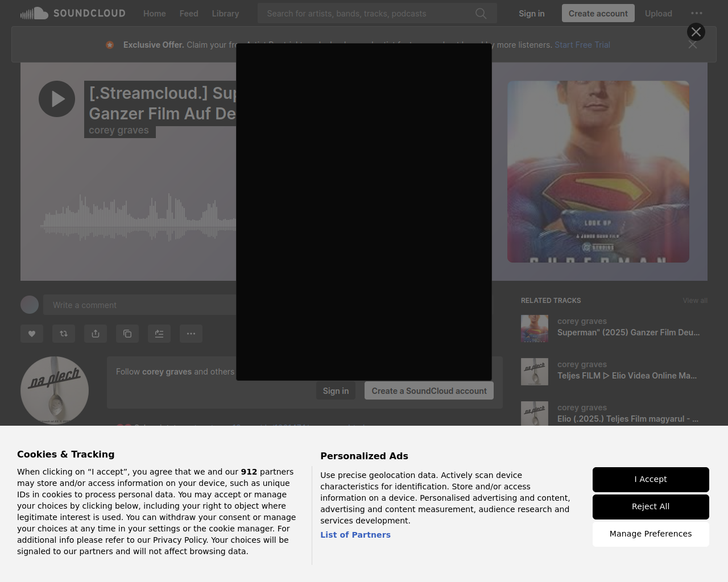Click the 'Personalized Ads' heading
This screenshot has width=728, height=582.
[x=364, y=456]
